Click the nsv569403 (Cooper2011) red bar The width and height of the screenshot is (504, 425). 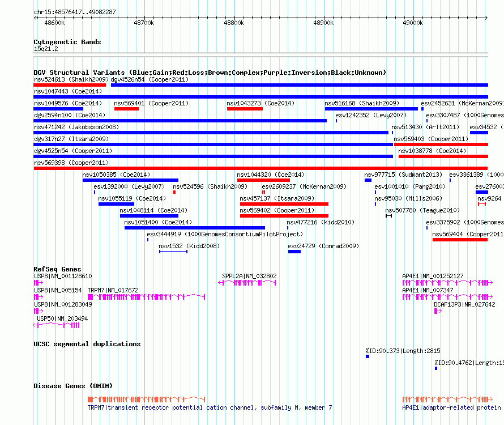(x=441, y=144)
